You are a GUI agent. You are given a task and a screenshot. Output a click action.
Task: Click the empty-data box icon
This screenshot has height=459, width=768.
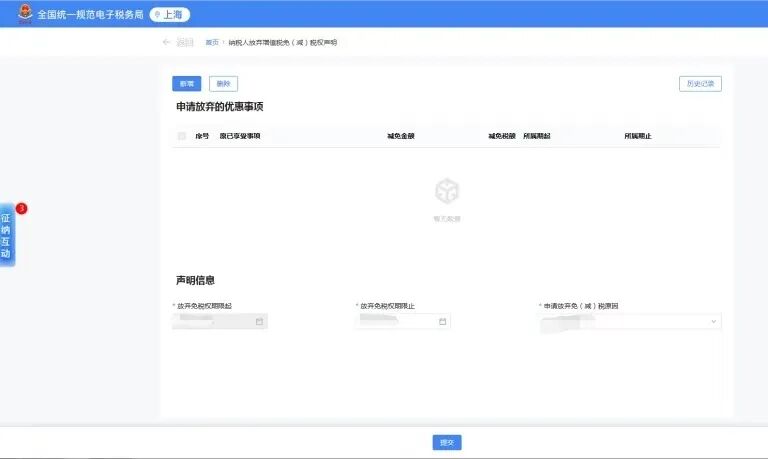[447, 191]
